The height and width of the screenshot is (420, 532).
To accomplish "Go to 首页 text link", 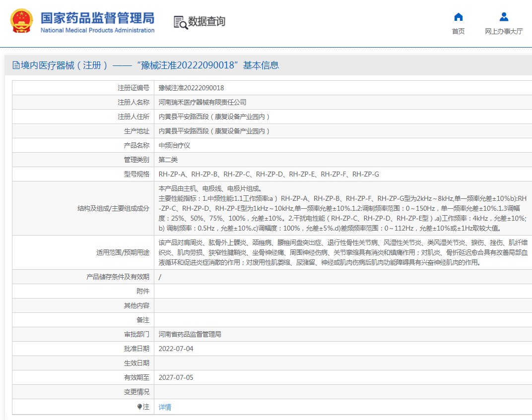I will pos(459,31).
